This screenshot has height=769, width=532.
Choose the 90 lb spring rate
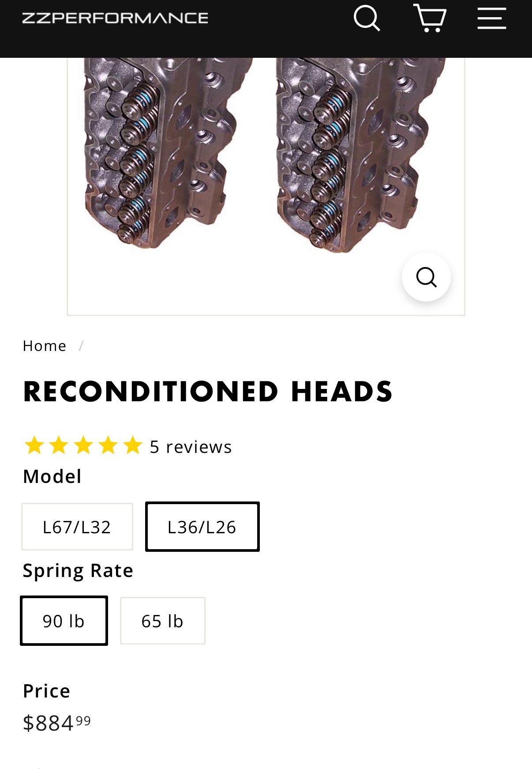(x=64, y=621)
